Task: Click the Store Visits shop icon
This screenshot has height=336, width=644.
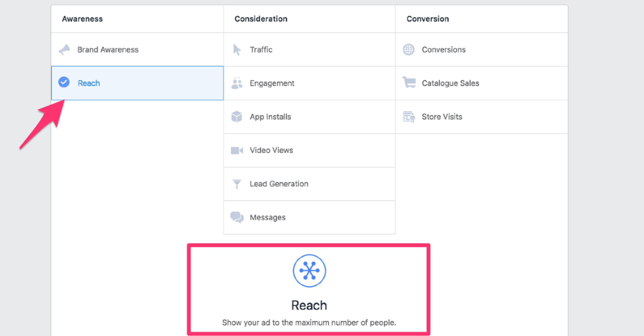Action: (409, 117)
